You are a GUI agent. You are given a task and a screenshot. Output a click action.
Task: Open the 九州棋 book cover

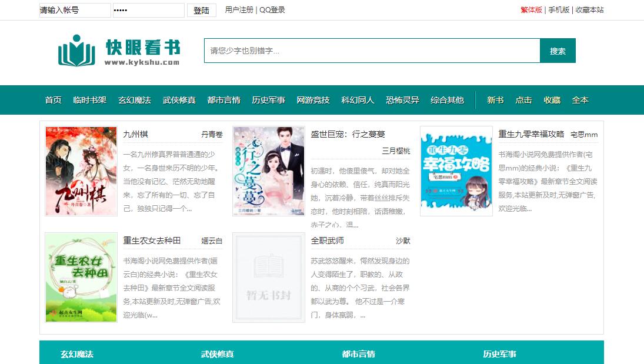tap(81, 171)
